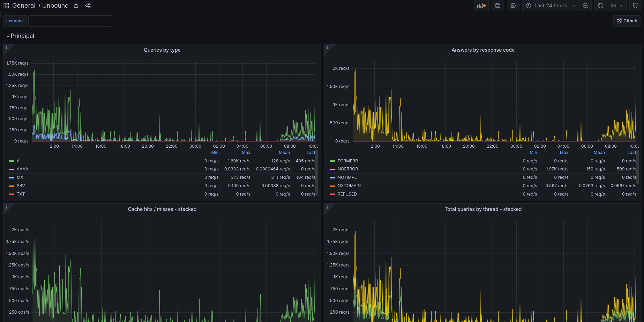The width and height of the screenshot is (644, 322).
Task: Open the Last 24 hours time picker
Action: pos(551,6)
